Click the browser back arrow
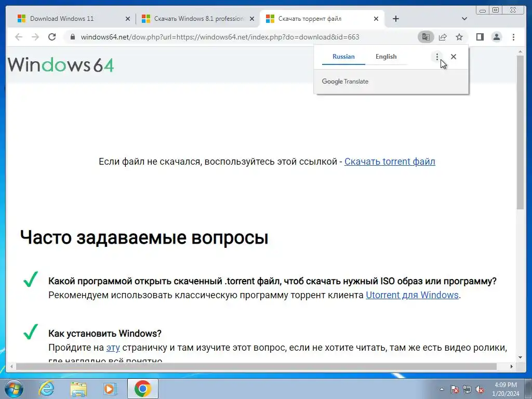 point(19,37)
